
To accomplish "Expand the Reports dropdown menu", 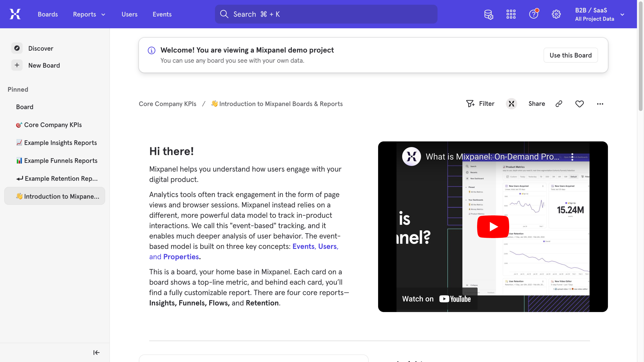I will tap(89, 14).
